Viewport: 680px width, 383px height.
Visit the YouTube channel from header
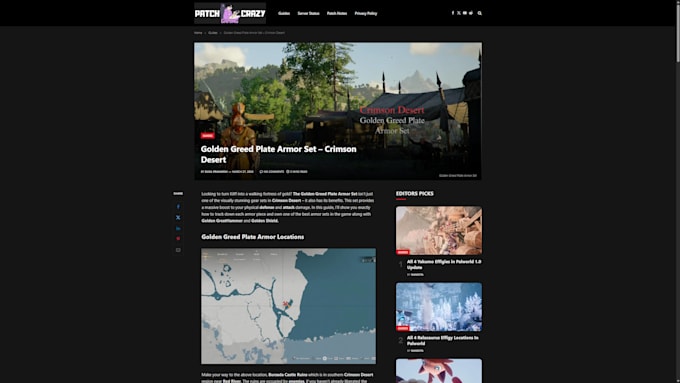click(465, 13)
